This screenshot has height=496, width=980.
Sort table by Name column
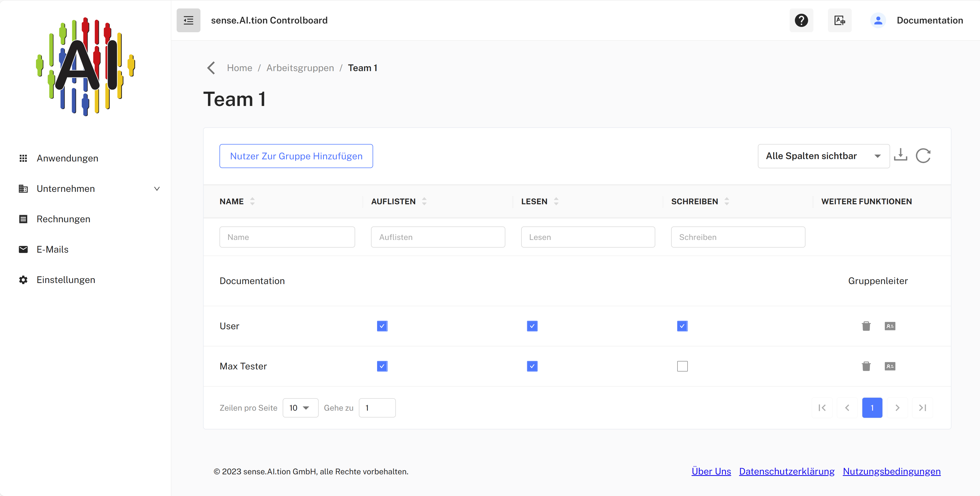click(252, 201)
